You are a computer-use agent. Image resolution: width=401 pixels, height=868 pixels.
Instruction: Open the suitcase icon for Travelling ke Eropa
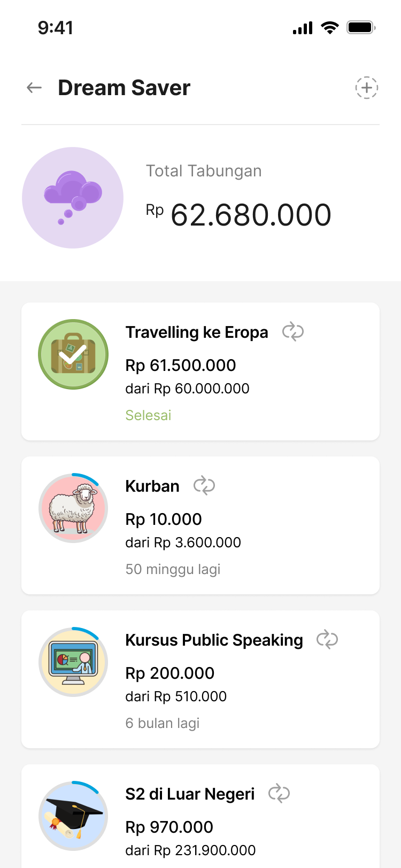coord(73,354)
